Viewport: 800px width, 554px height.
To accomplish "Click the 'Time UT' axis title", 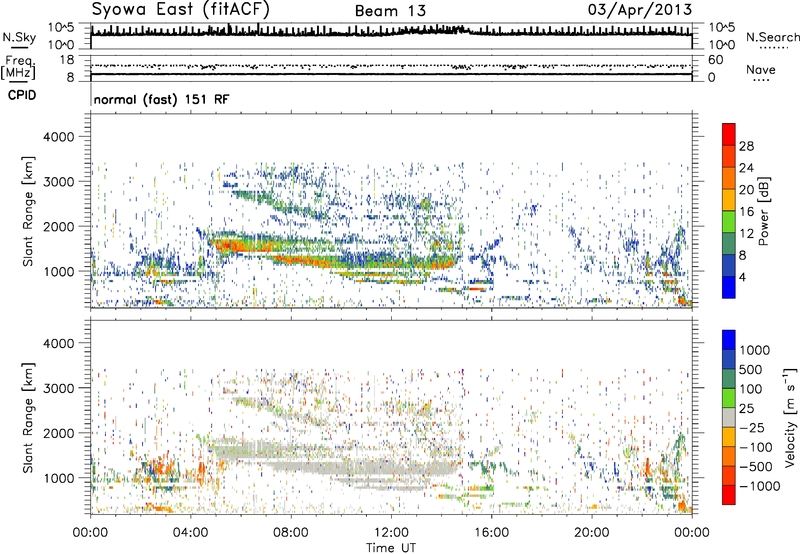I will tap(391, 547).
